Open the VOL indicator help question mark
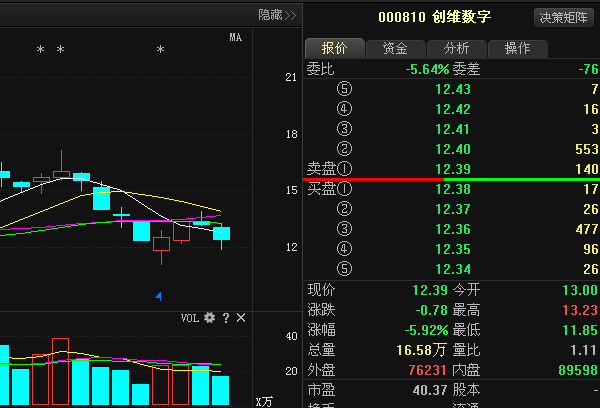This screenshot has width=600, height=408. pyautogui.click(x=226, y=318)
